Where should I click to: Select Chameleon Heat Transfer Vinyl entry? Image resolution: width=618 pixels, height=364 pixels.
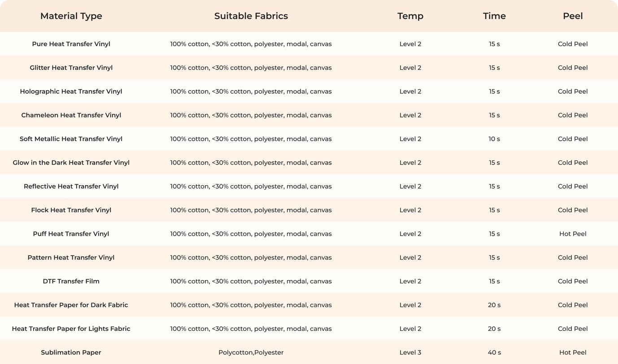coord(71,115)
